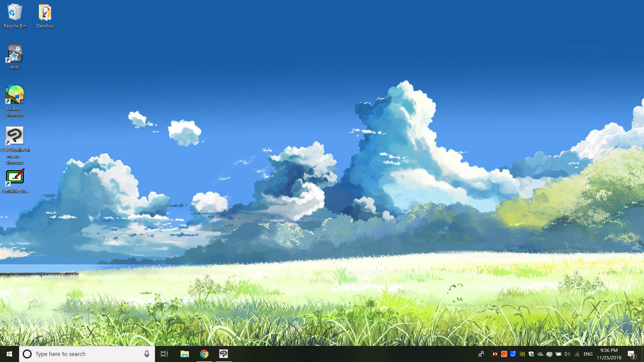Switch to Google Chrome in the taskbar

204,354
